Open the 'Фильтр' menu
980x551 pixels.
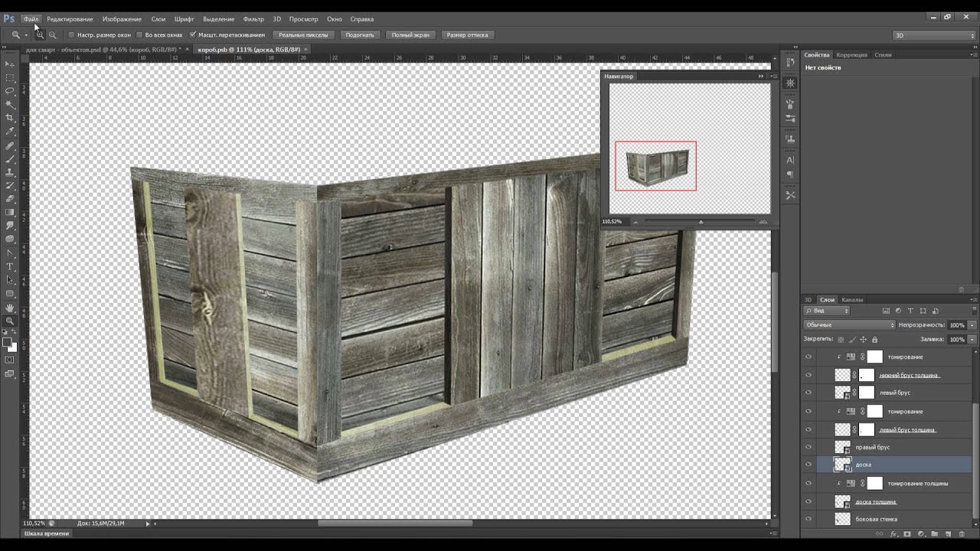(x=253, y=18)
